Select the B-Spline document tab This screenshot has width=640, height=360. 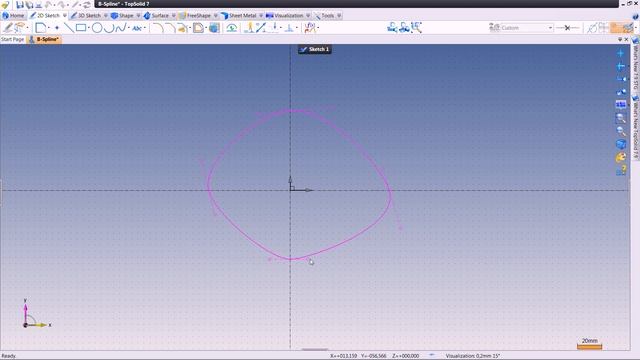(x=44, y=40)
